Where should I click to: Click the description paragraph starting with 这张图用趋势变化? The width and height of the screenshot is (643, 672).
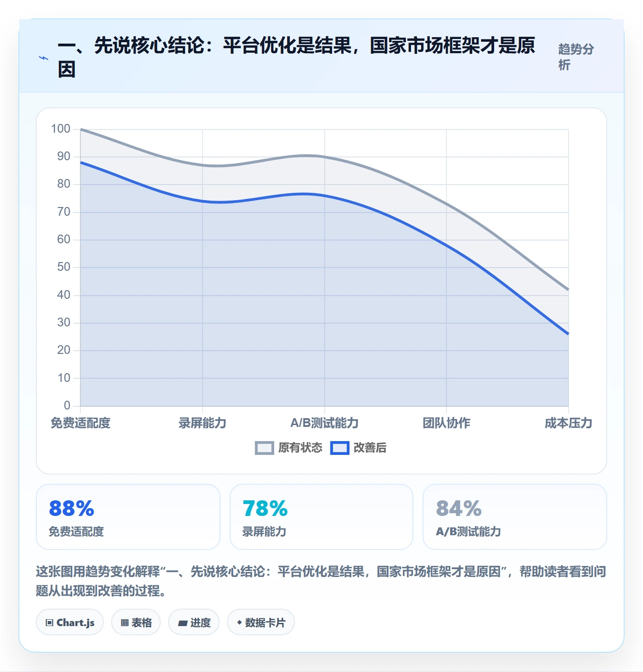[321, 581]
